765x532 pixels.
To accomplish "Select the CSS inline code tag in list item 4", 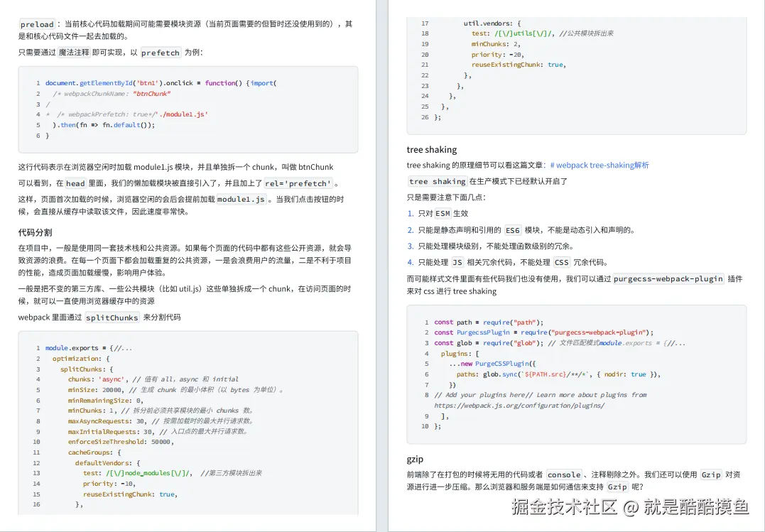I will [561, 261].
